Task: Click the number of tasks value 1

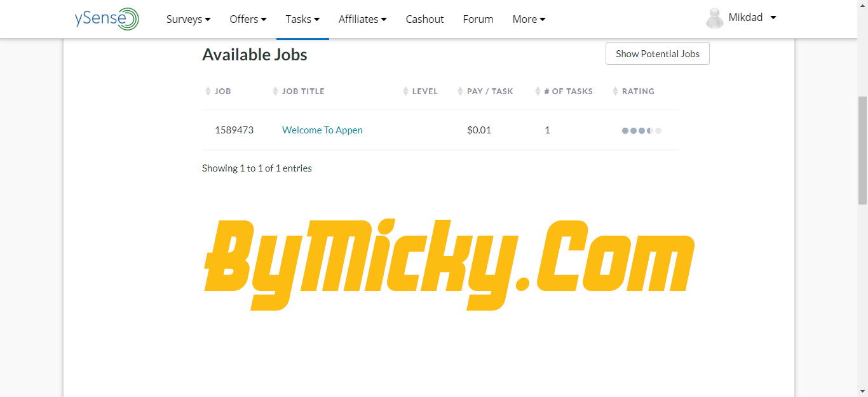Action: click(x=547, y=130)
